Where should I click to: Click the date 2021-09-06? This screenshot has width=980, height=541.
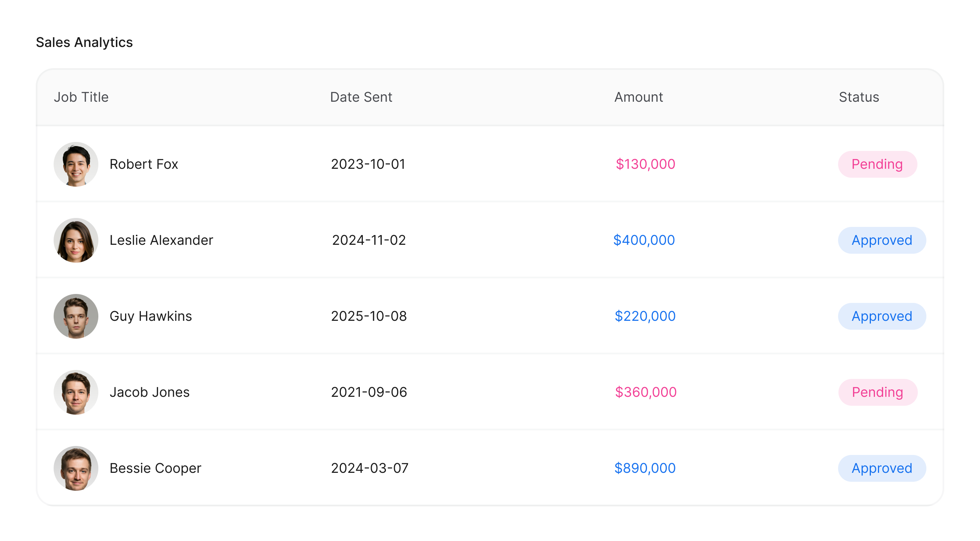coord(369,392)
